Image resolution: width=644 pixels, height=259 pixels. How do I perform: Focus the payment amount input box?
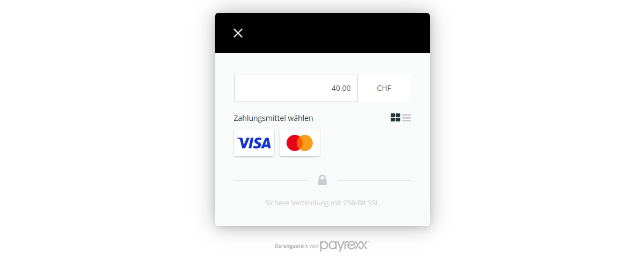click(x=296, y=88)
